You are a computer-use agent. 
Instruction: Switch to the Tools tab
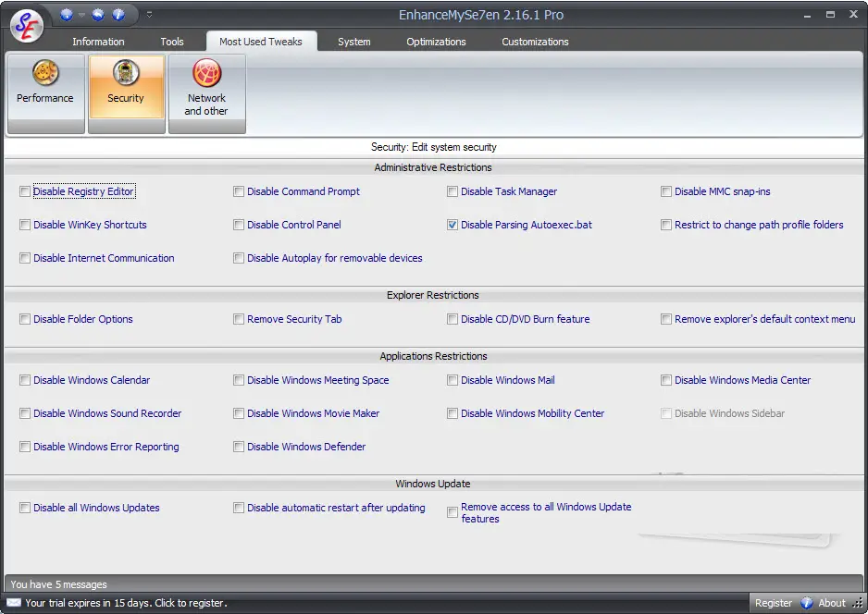coord(171,42)
